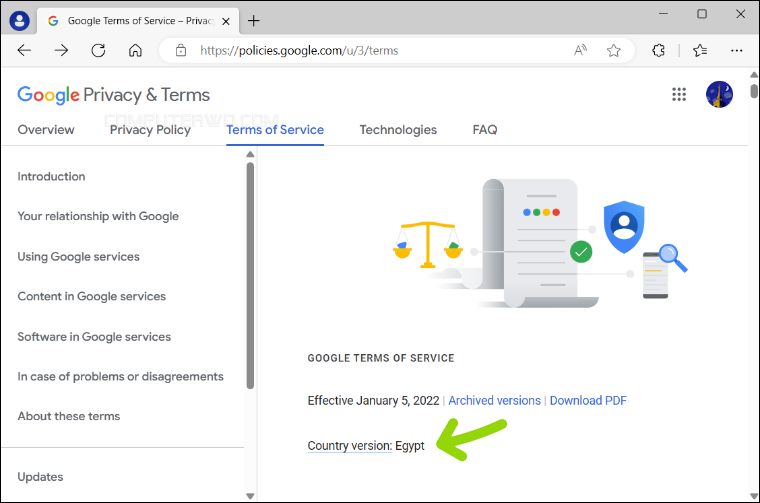Click page scrollbar down arrow

[754, 496]
